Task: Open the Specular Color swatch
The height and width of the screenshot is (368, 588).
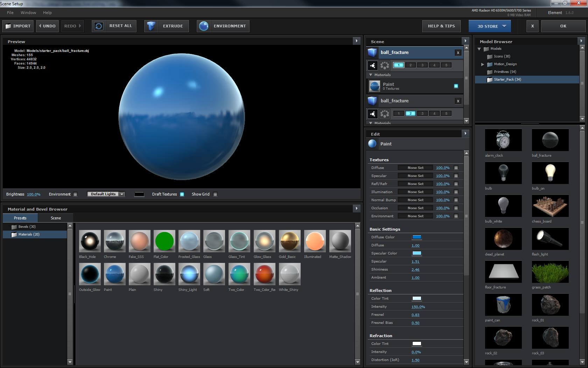Action: [x=417, y=253]
